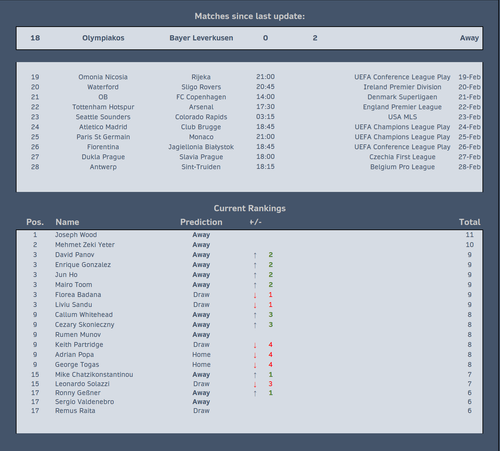Click Dukla Prague fixture

(103, 157)
